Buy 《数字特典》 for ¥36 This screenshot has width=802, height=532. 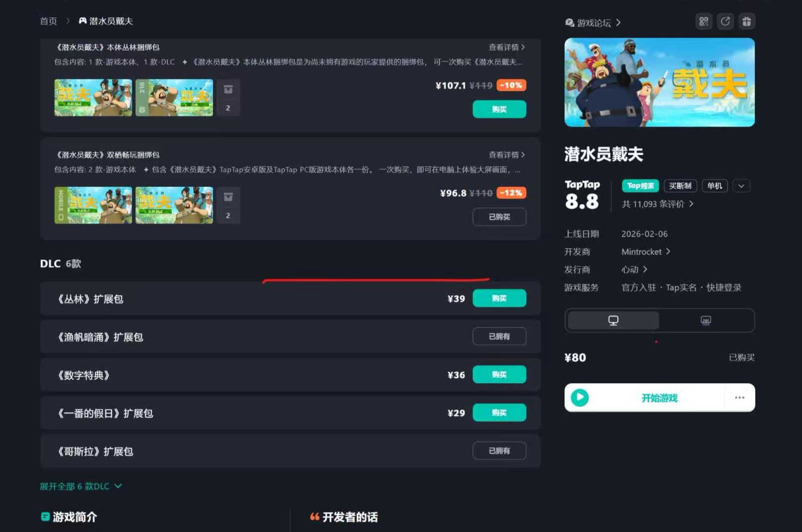[499, 375]
